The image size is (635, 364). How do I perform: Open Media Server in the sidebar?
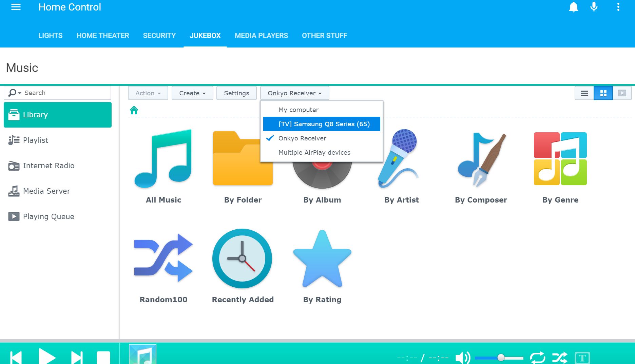tap(58, 191)
